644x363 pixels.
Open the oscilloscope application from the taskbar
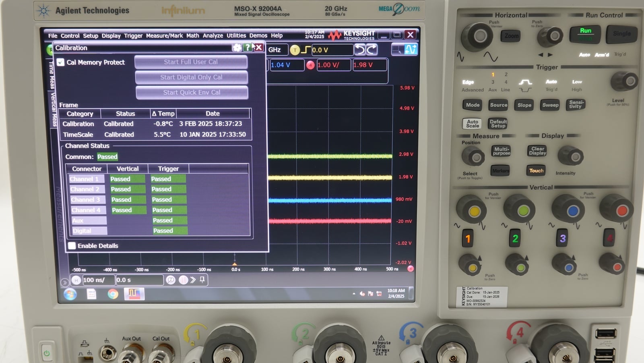[x=135, y=294]
